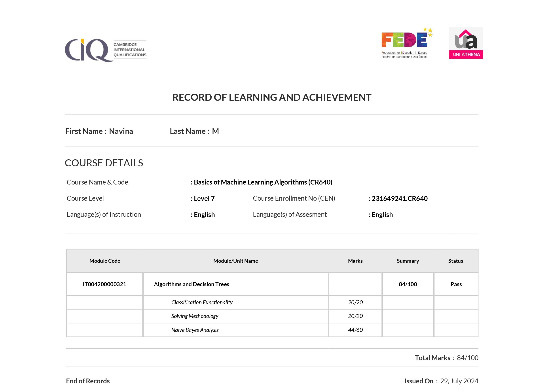This screenshot has width=548, height=392.
Task: Click Course Enrollment No (CEN) label
Action: 294,198
